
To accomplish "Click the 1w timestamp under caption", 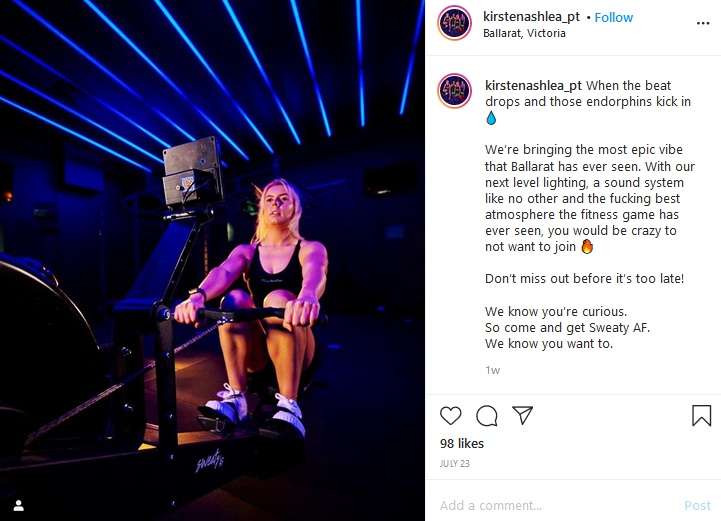I will pyautogui.click(x=492, y=370).
